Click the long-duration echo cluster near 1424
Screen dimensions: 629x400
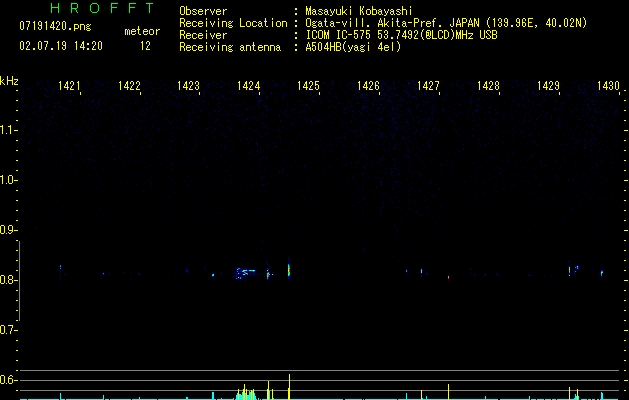pos(245,273)
